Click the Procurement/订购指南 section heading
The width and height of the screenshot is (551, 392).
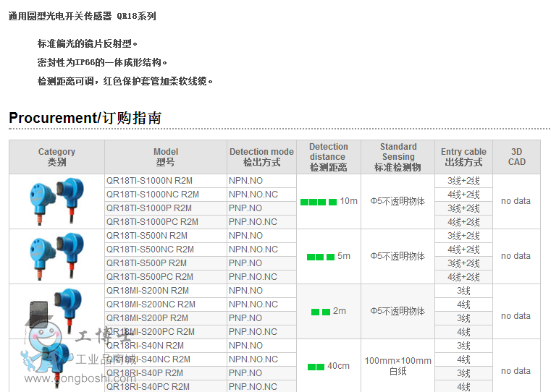pos(85,118)
